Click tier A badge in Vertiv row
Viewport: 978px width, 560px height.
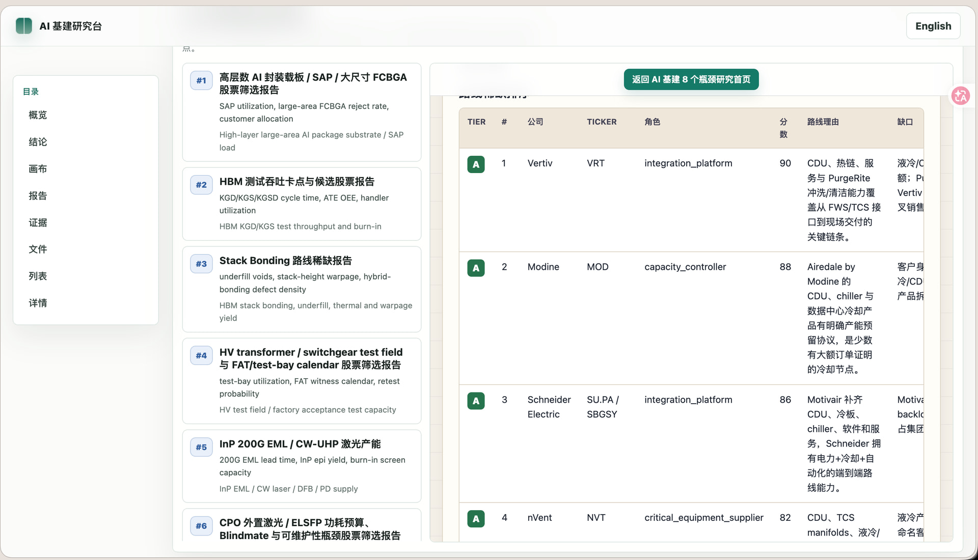[476, 164]
